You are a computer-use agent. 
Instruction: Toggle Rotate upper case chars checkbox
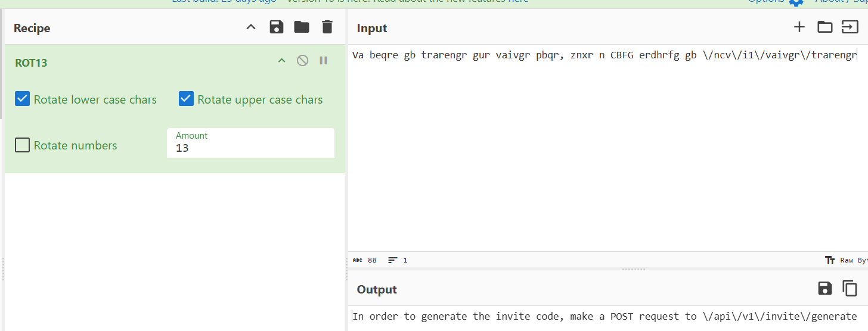186,99
